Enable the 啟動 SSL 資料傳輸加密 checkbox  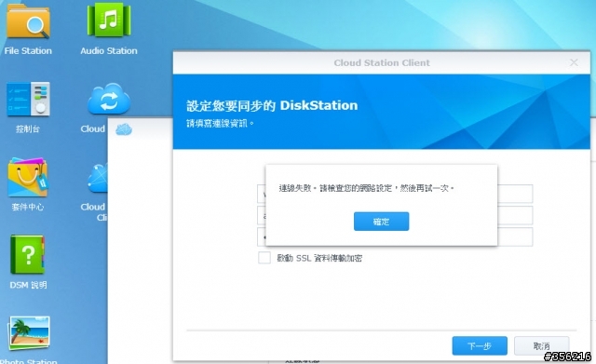264,258
